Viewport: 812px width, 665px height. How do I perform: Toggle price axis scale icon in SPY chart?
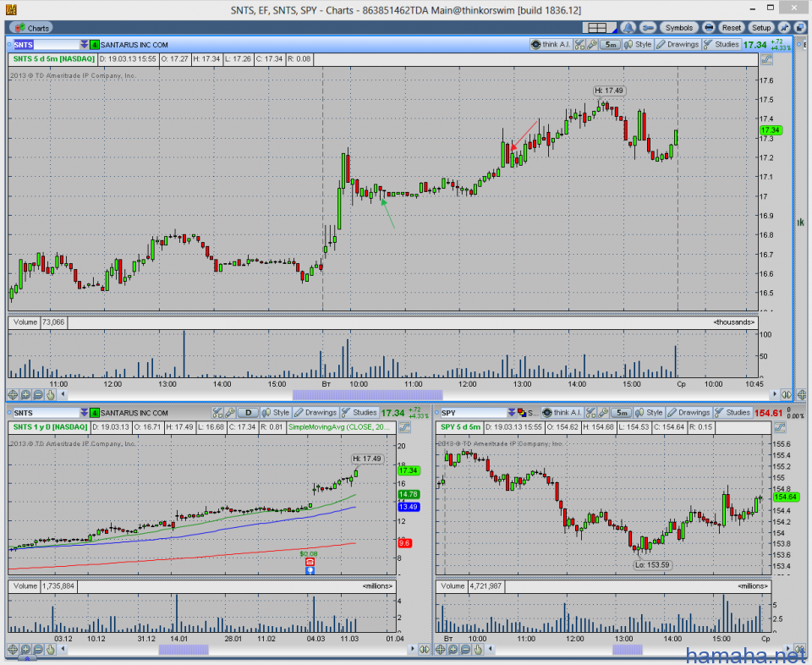pos(779,428)
